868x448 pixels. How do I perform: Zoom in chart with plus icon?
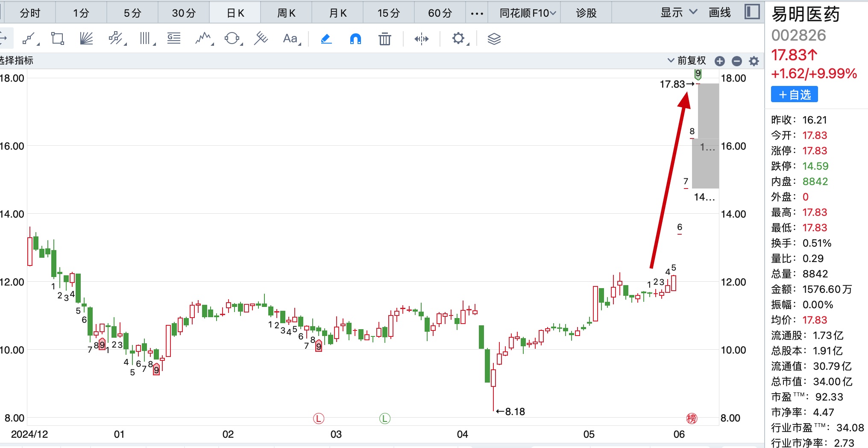point(720,61)
